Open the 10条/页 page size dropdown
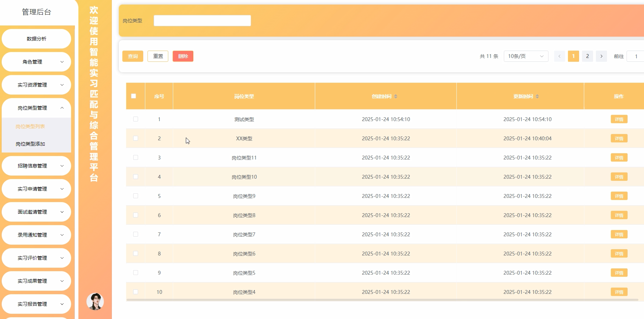Screen dimensions: 644x319 (526, 56)
